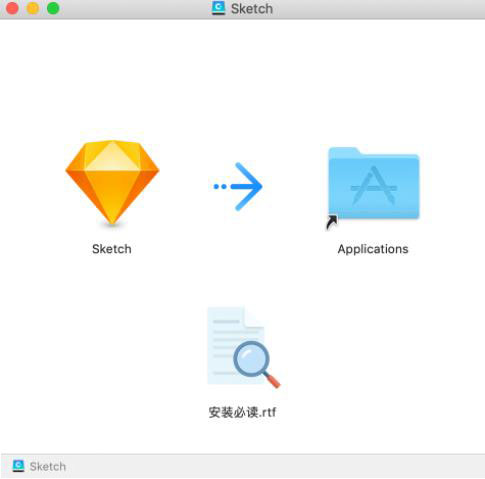Click the alias arrow badge on Applications folder

[332, 222]
